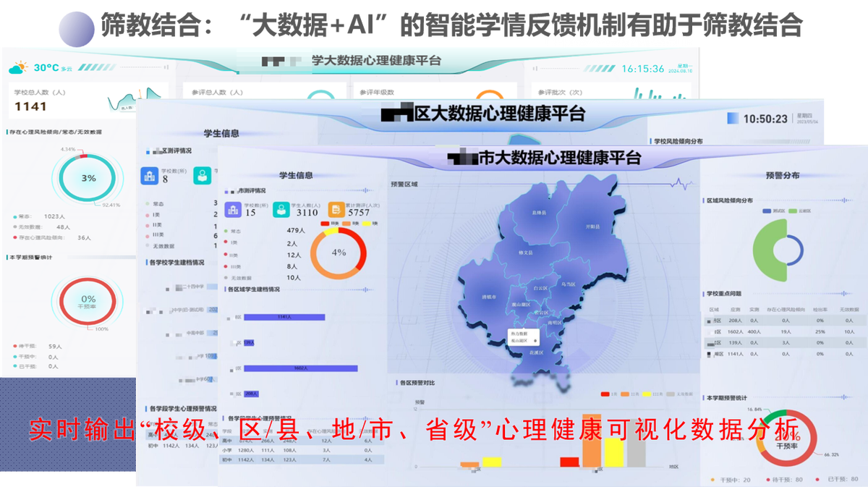
Task: Click the teal student icon beside 3110
Action: point(281,210)
